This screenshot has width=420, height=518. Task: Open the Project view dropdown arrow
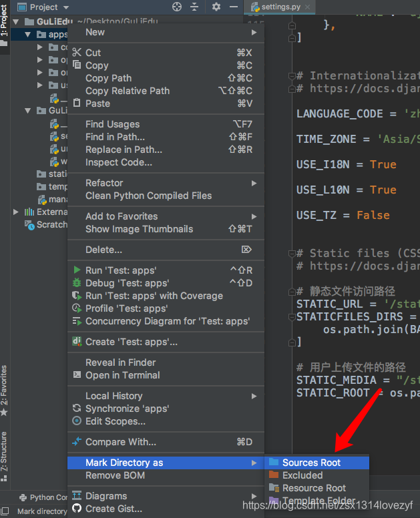66,7
